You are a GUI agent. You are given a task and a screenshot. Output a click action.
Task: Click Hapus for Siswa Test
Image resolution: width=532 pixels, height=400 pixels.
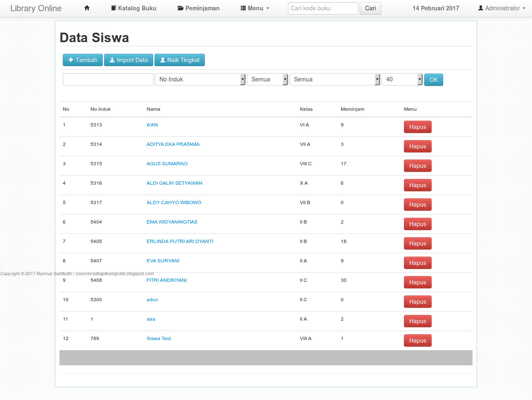tap(417, 340)
